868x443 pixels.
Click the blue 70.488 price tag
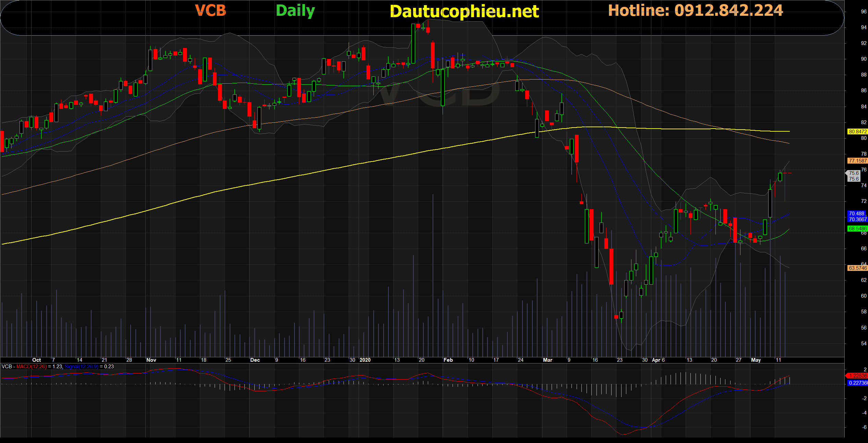(x=856, y=214)
